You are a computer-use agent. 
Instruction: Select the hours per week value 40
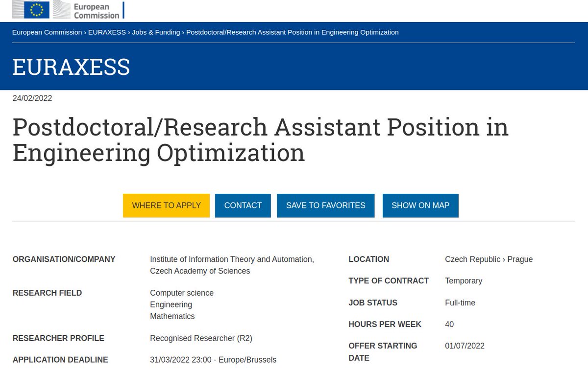[449, 325]
